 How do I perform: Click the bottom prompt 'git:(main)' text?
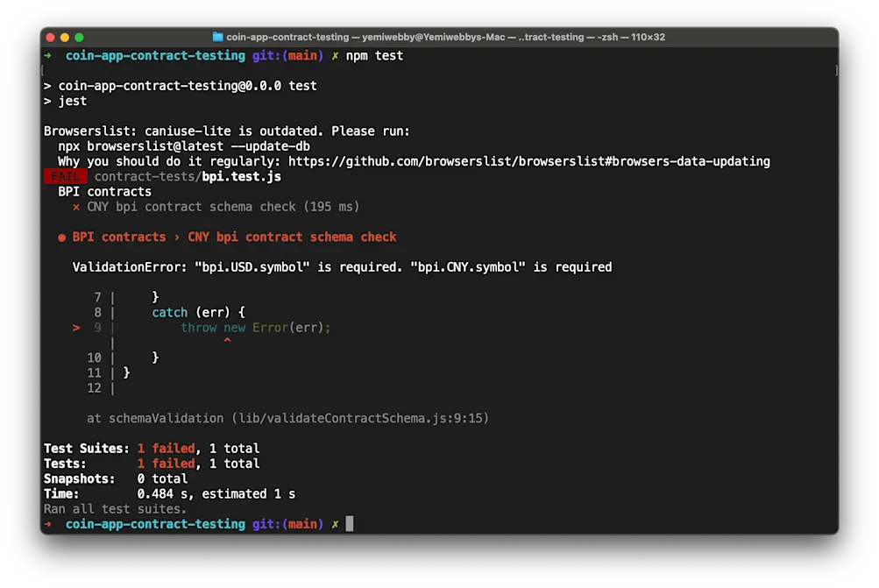(288, 524)
